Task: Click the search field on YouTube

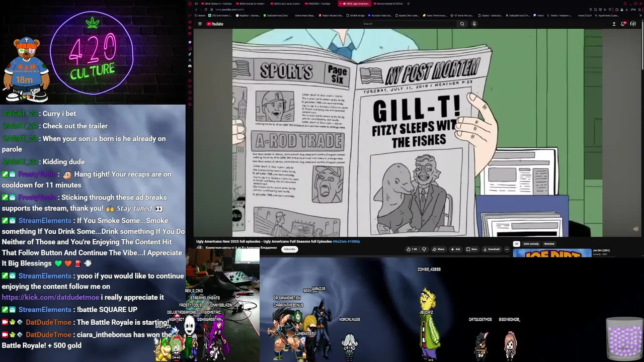Action: pos(409,24)
